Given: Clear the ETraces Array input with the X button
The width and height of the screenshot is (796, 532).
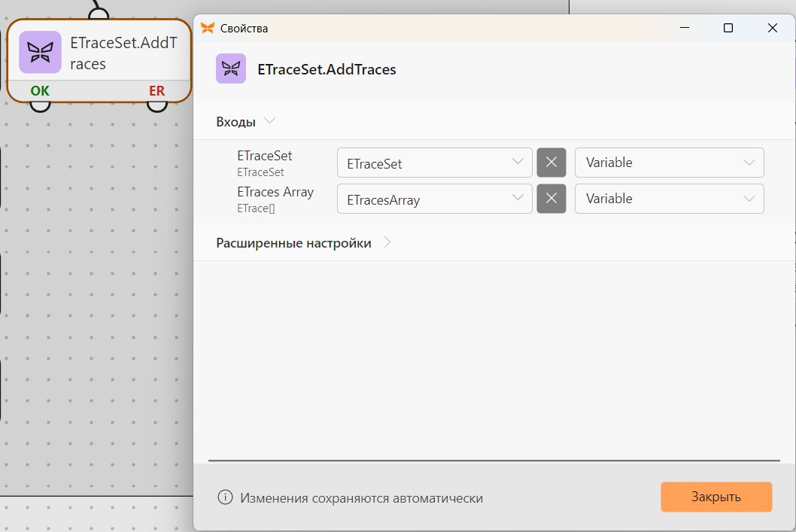Looking at the screenshot, I should (551, 199).
